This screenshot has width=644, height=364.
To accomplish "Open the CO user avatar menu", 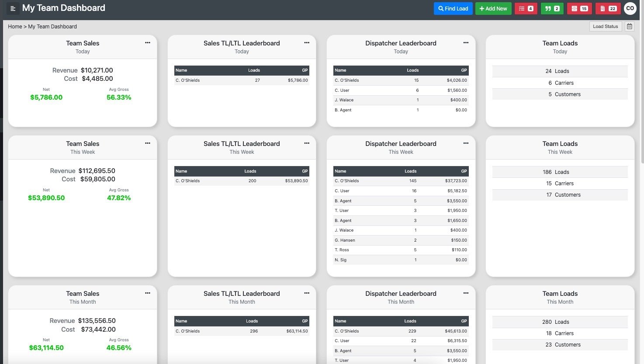I will [x=630, y=8].
